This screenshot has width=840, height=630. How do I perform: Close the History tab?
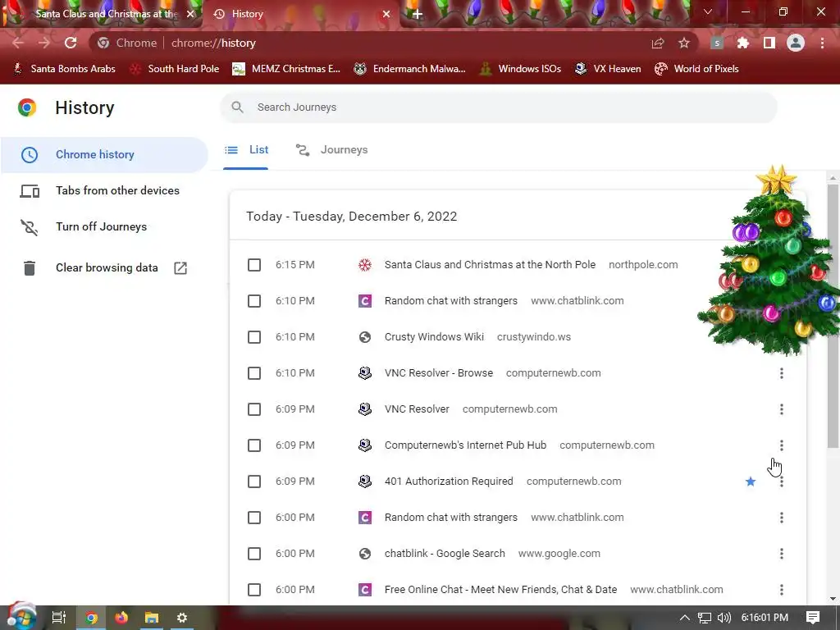386,14
